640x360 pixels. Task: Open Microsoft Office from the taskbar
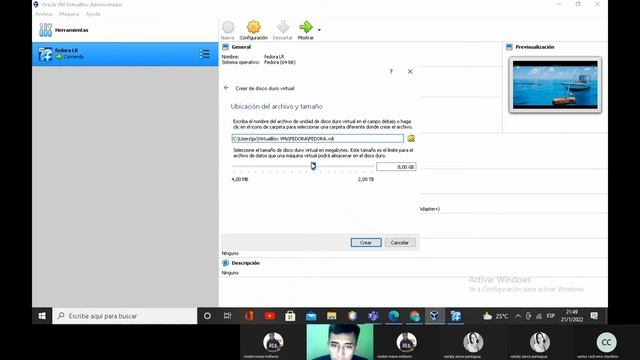tap(249, 316)
